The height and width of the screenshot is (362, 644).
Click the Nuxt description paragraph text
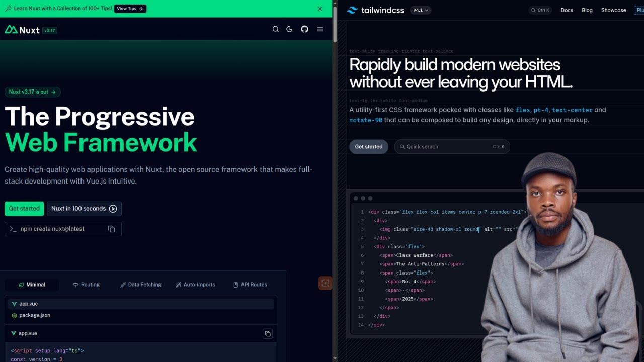(x=158, y=175)
